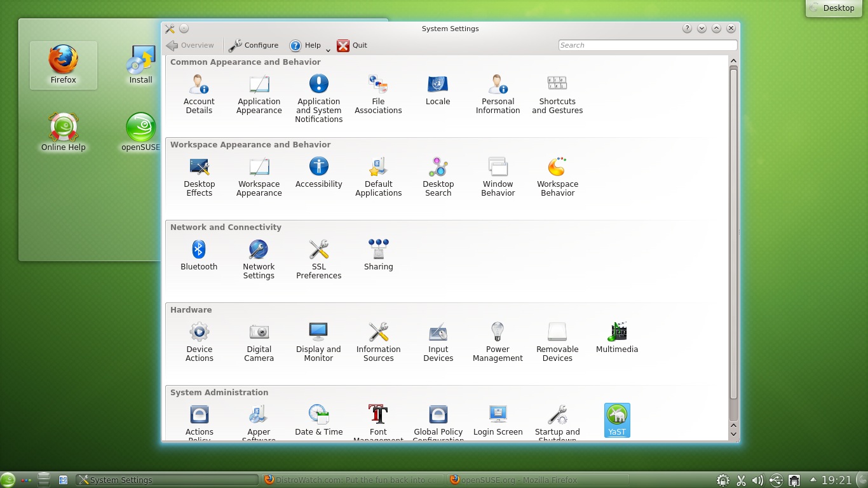Viewport: 868px width, 488px height.
Task: Open Accessibility settings
Action: click(318, 172)
